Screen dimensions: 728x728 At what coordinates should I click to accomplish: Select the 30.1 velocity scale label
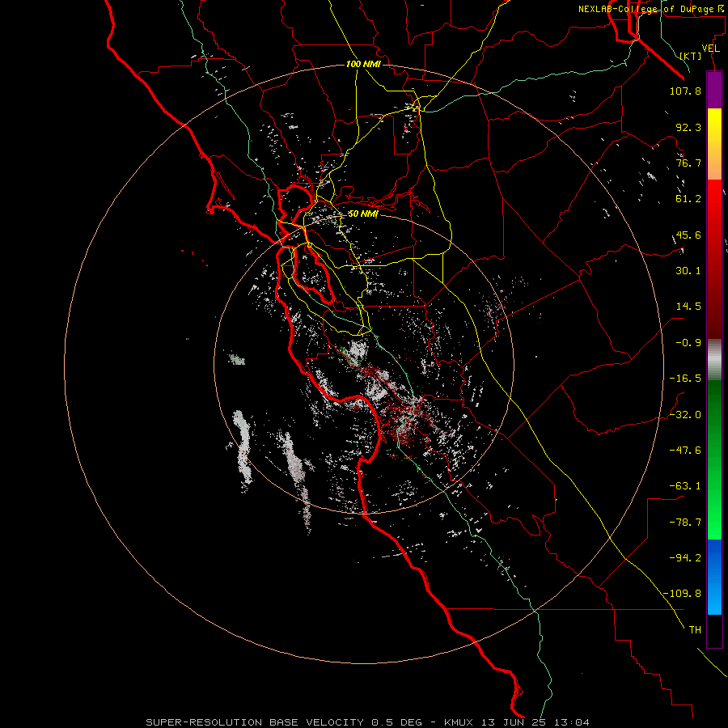(688, 271)
